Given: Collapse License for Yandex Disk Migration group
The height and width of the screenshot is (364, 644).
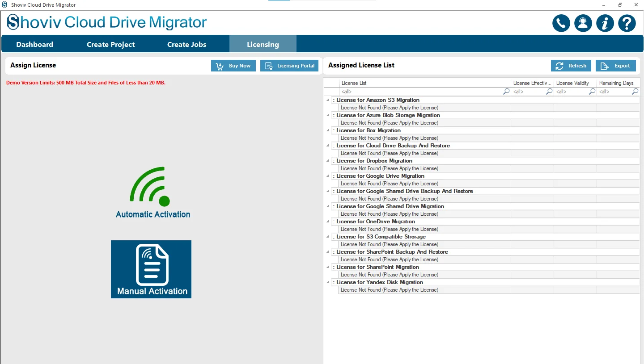Looking at the screenshot, I should click(x=327, y=282).
